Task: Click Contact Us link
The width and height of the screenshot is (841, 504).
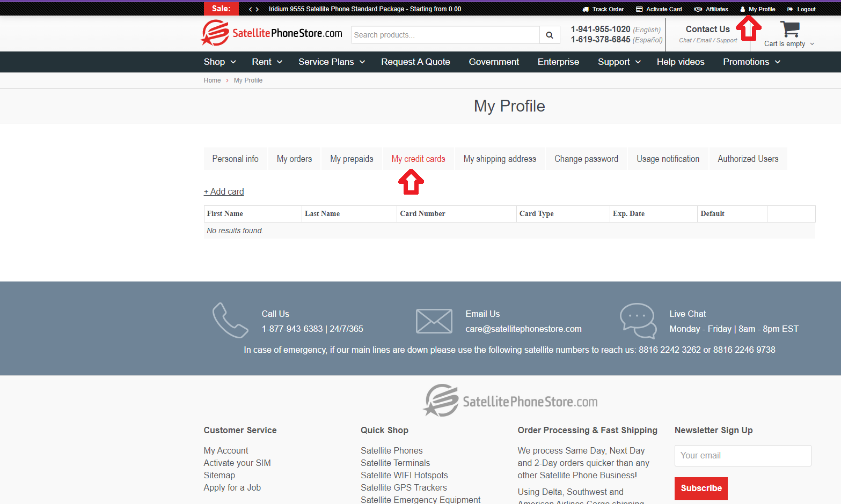Action: pyautogui.click(x=707, y=29)
